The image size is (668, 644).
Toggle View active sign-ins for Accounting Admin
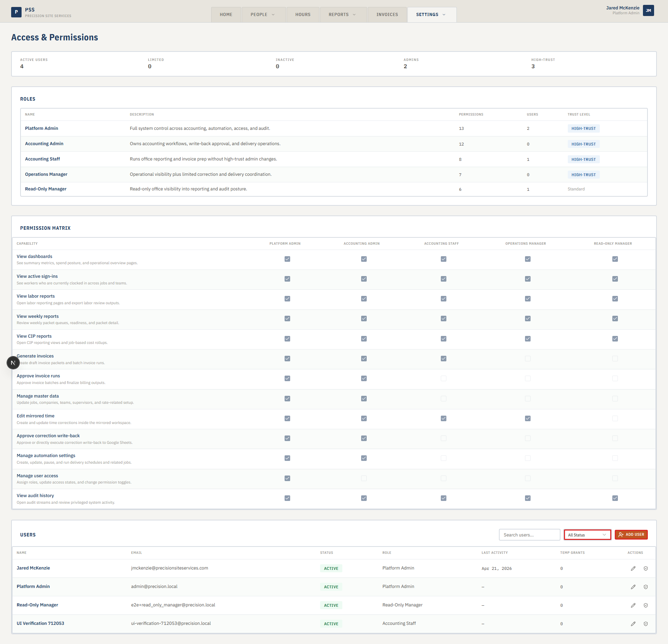tap(364, 279)
